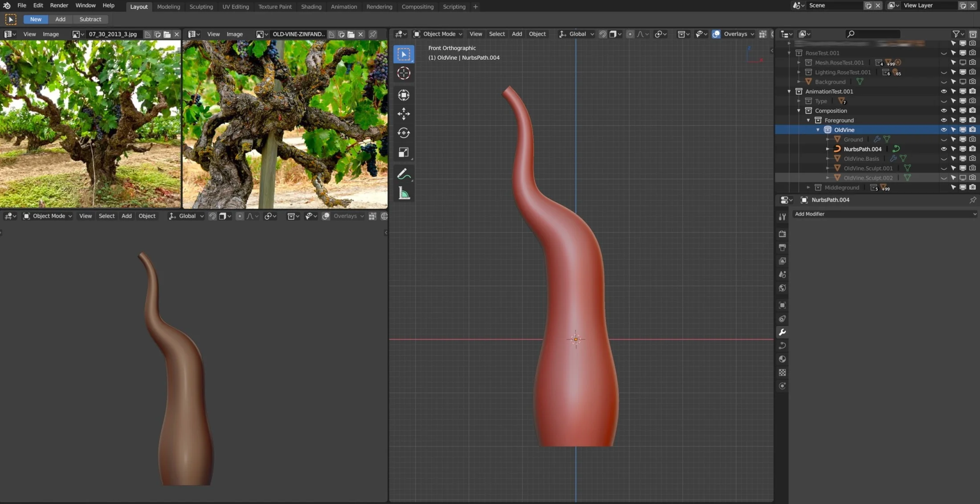Select the OldVine.Basis object in outliner
The width and height of the screenshot is (980, 504).
862,159
